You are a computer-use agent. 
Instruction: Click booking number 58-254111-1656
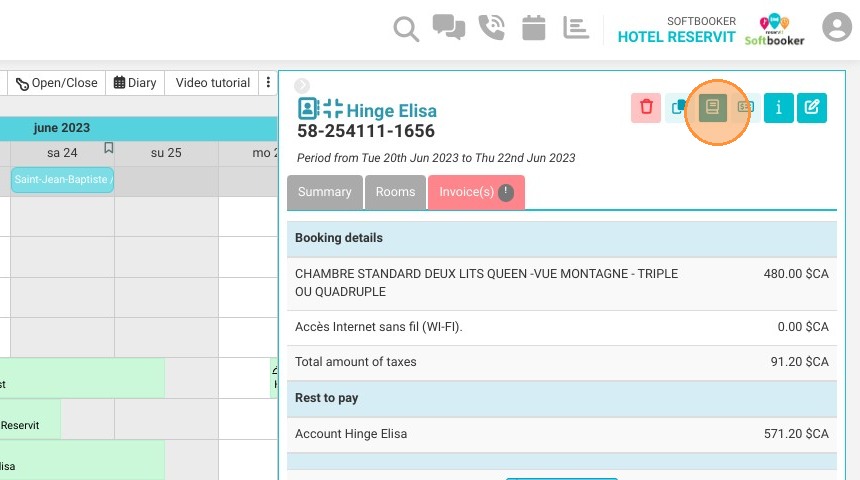click(x=366, y=131)
